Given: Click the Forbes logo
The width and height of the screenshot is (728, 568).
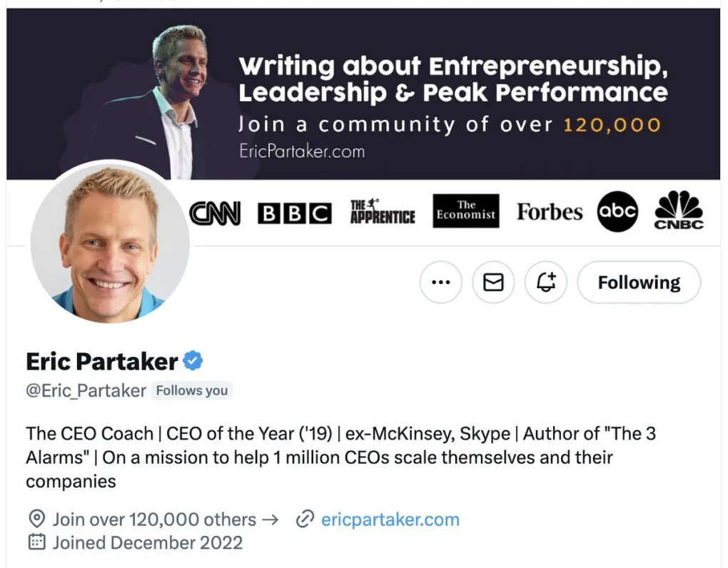Looking at the screenshot, I should click(550, 212).
